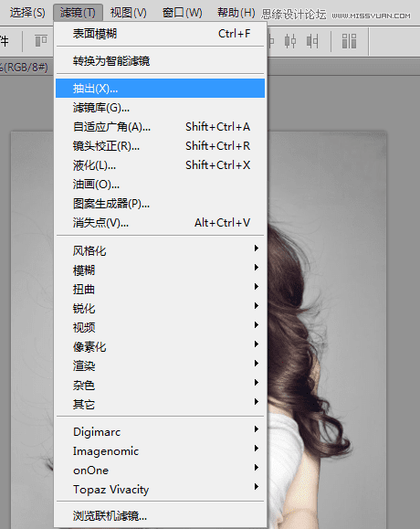Click 浏览联机滤镜... entry
The height and width of the screenshot is (529, 420).
(x=161, y=516)
